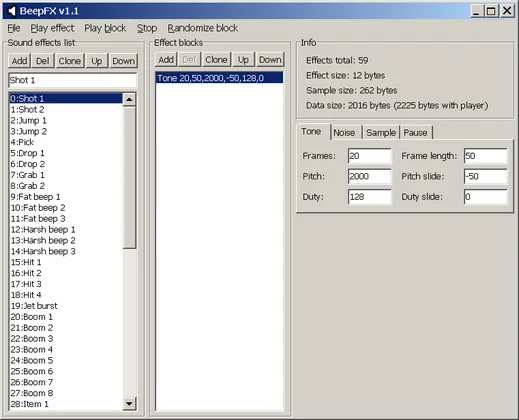Select effect 6:Drop 2
This screenshot has height=420, width=519.
coord(66,164)
